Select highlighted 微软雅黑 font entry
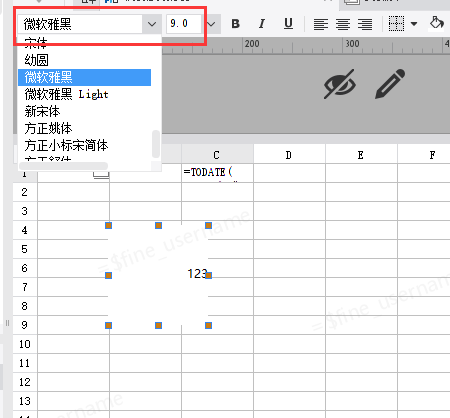 coord(85,77)
